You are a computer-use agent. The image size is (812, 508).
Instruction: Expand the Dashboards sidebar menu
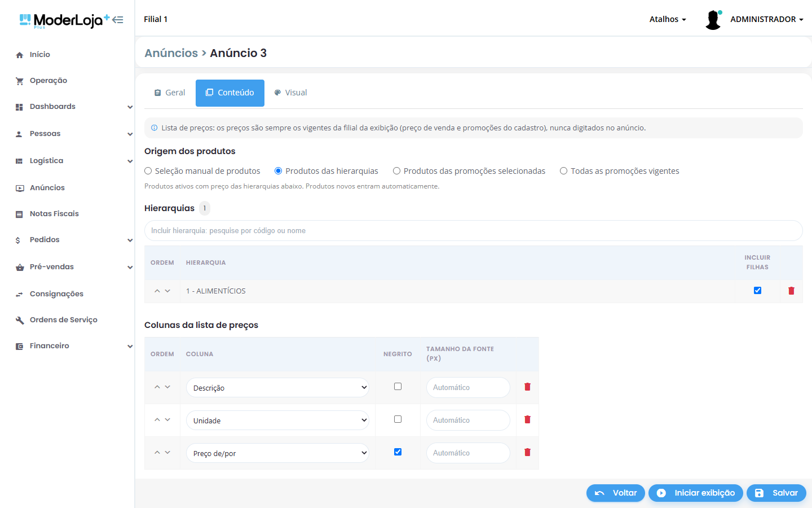coord(73,107)
